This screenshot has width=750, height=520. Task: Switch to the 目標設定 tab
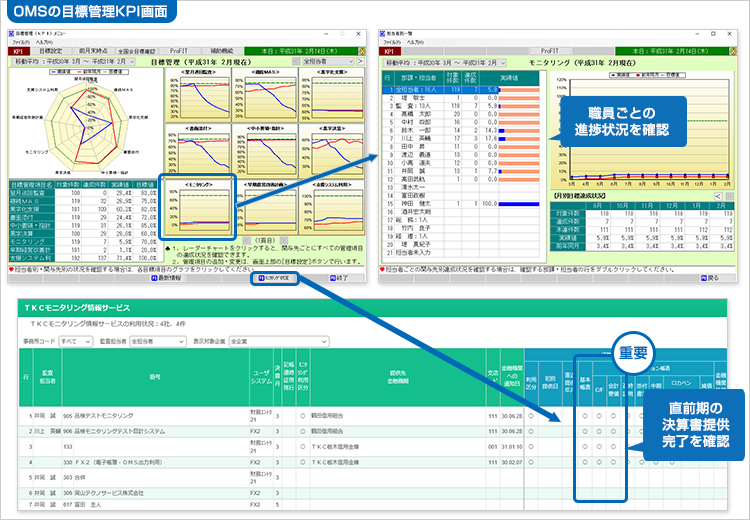pos(50,51)
